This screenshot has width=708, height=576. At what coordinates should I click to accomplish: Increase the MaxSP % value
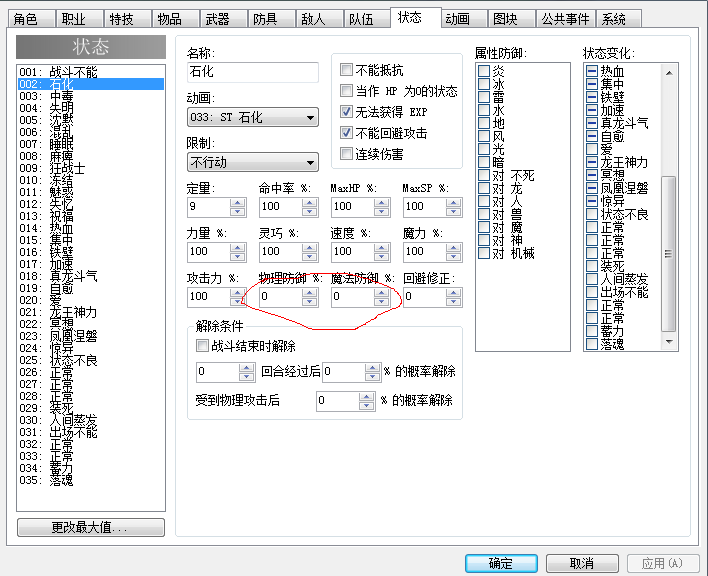pyautogui.click(x=454, y=203)
